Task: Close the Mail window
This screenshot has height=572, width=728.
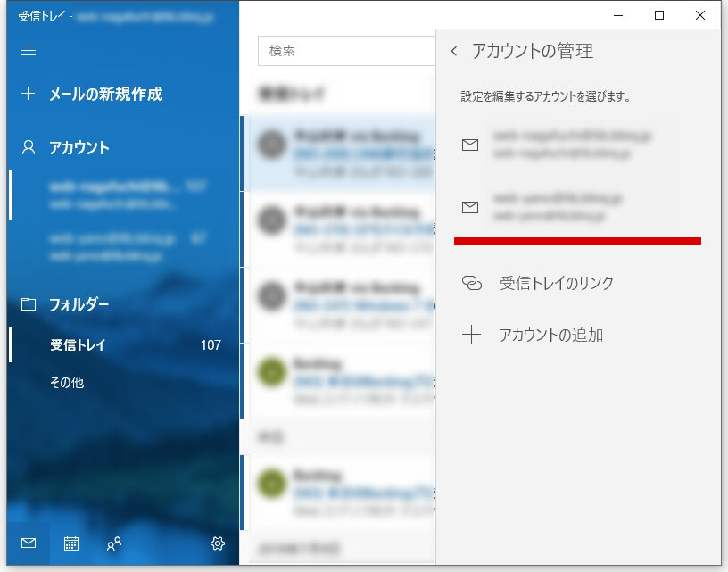Action: [x=700, y=15]
